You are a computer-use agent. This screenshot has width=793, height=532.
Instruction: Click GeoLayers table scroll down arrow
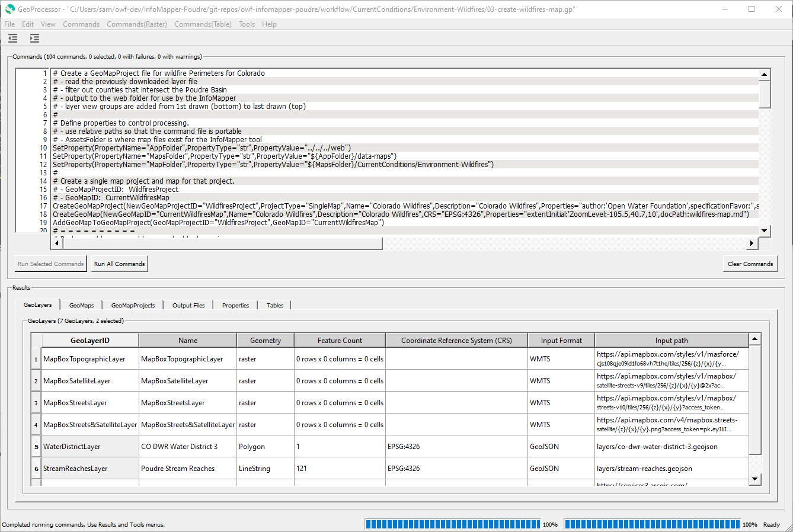click(754, 479)
